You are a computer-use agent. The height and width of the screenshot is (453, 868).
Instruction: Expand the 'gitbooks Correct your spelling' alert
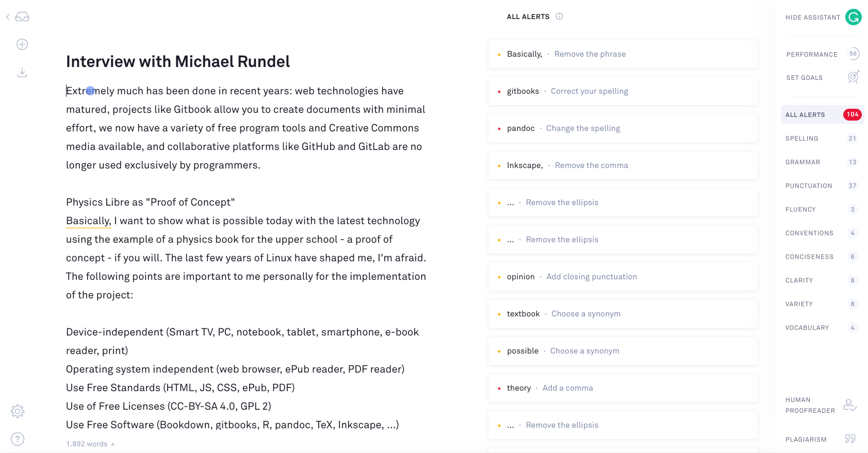point(623,91)
